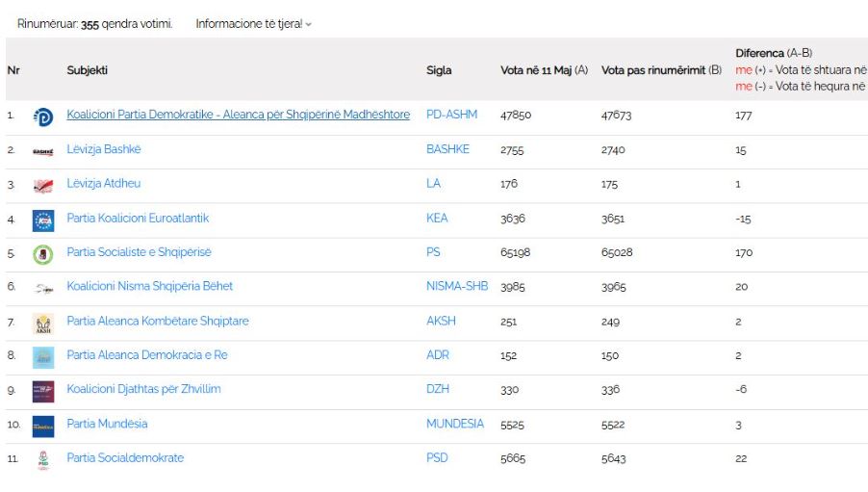Click the 'Vota pas rinumërimit' column header
The width and height of the screenshot is (868, 492).
660,70
